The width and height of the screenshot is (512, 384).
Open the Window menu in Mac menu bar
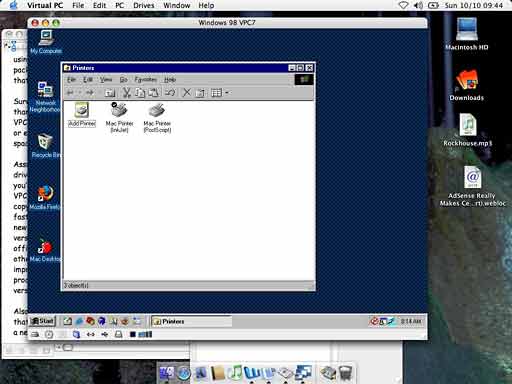tap(177, 5)
